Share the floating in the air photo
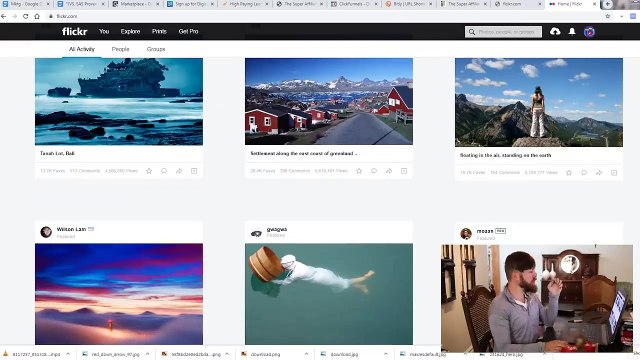The height and width of the screenshot is (360, 640). tap(599, 173)
